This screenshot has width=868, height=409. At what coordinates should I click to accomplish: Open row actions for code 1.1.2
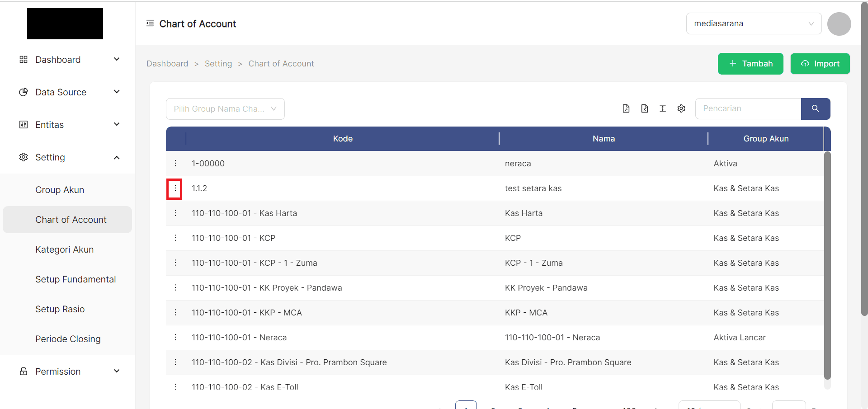coord(175,188)
